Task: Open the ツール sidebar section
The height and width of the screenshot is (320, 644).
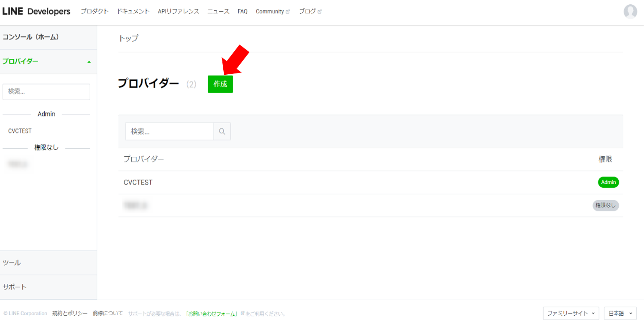Action: tap(48, 263)
